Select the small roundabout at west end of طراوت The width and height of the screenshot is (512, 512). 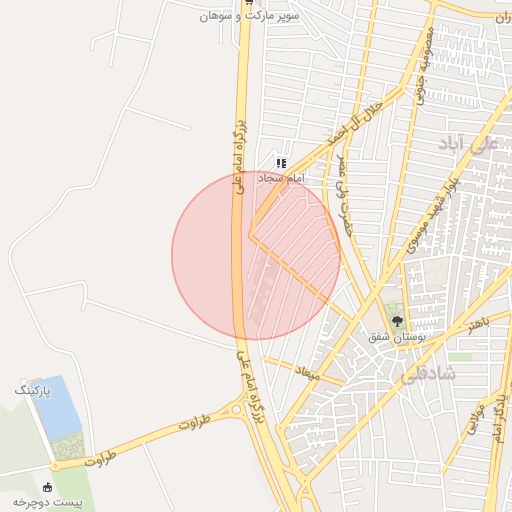click(55, 466)
